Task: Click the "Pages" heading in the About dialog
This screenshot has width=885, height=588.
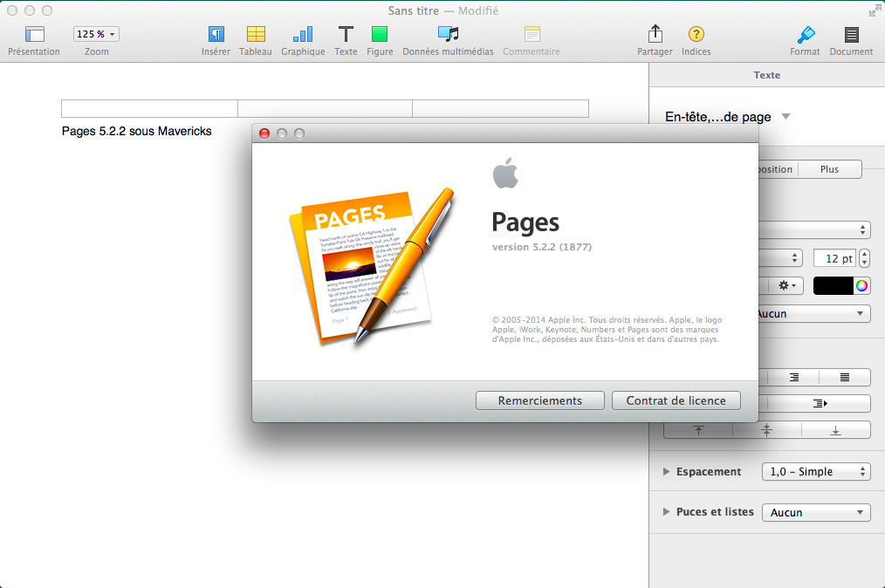Action: pos(525,222)
